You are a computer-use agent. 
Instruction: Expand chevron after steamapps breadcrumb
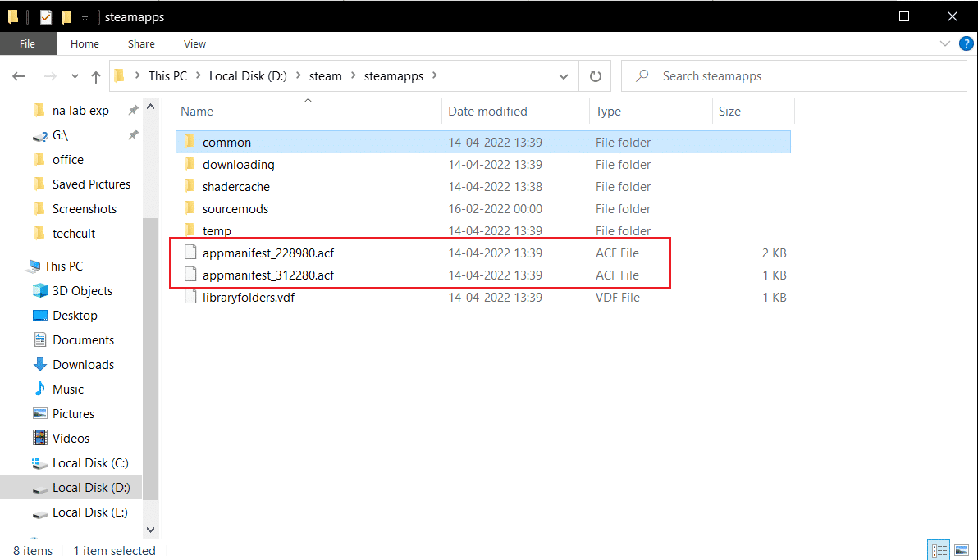pos(435,76)
